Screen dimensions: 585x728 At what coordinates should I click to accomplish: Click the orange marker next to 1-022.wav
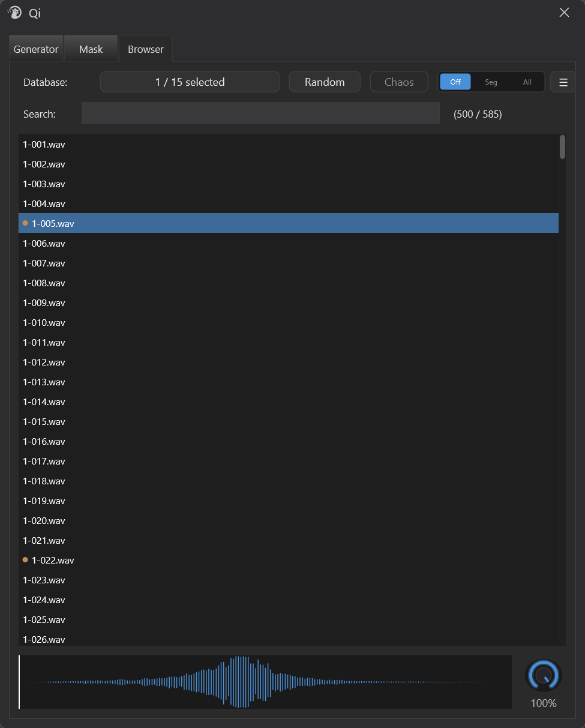point(25,560)
